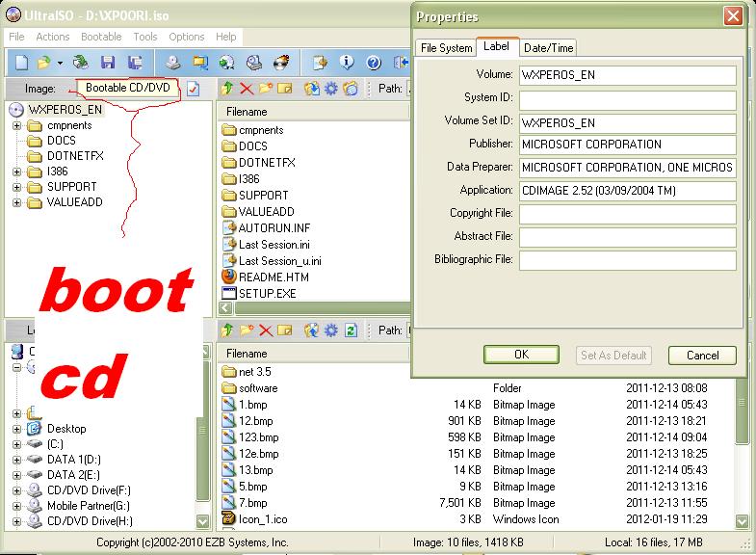The image size is (756, 555).
Task: Click the image file list horizontal scroll left arrow
Action: [225, 307]
